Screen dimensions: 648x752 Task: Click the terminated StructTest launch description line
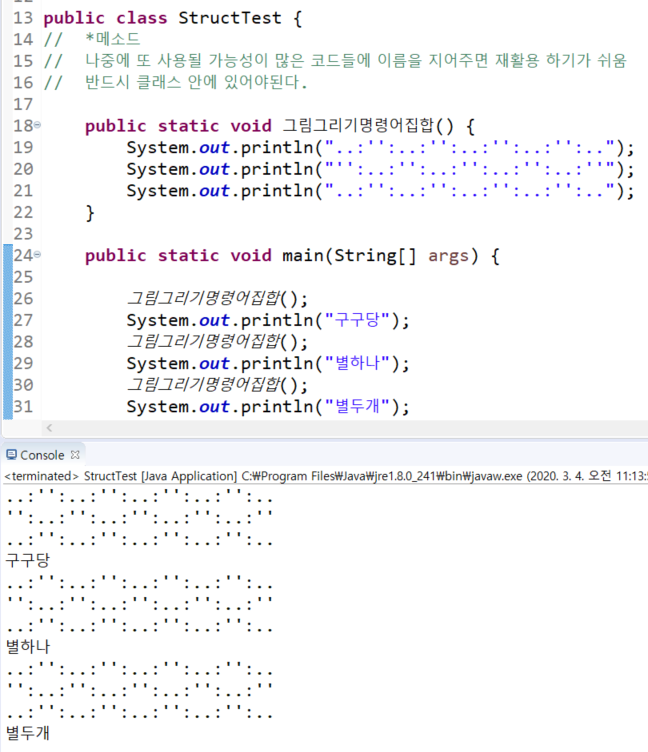tap(326, 476)
